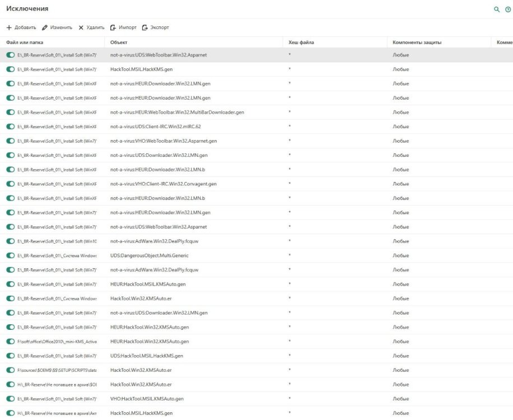Disable the mIRC.62 Client-IRC exclusion switch

click(x=11, y=127)
